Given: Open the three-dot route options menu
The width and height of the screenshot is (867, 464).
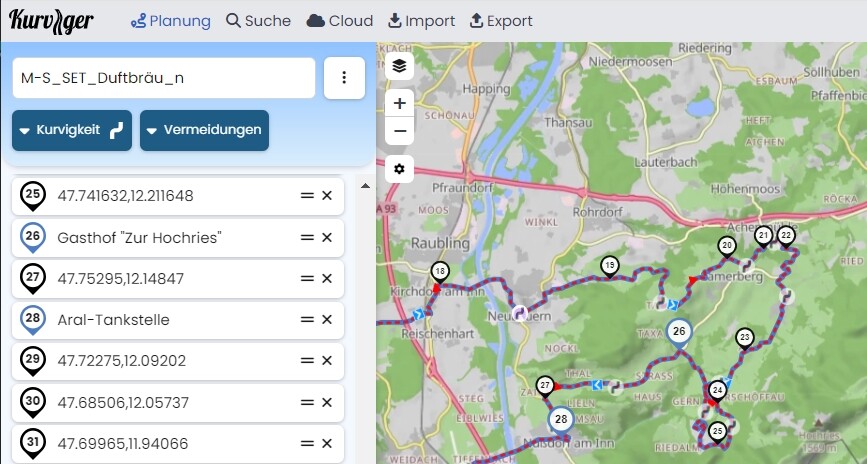Looking at the screenshot, I should click(x=344, y=78).
